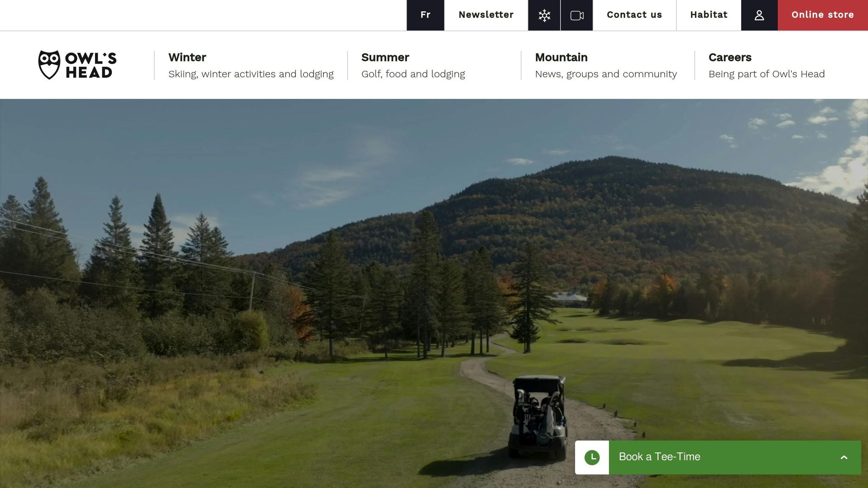Open the Winter menu
The image size is (868, 488).
click(x=187, y=57)
